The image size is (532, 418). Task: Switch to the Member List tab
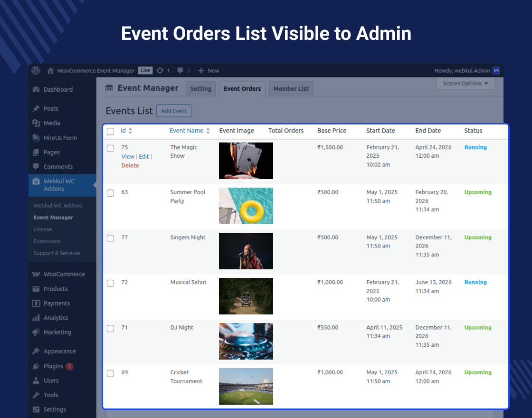290,88
